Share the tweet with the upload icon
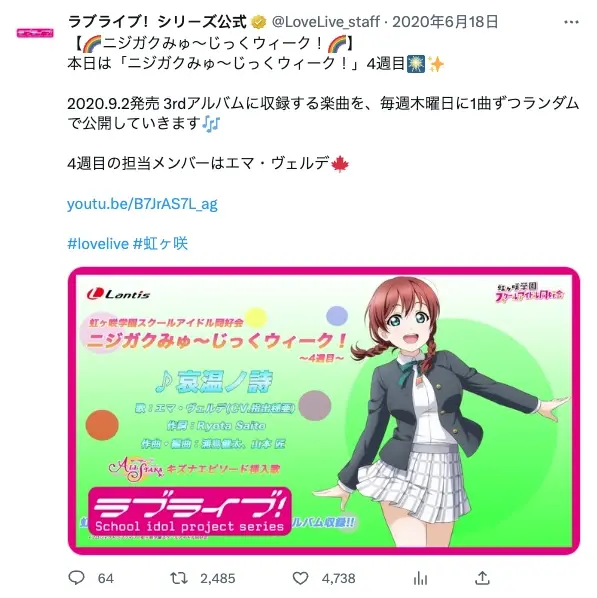This screenshot has width=597, height=598. click(482, 578)
